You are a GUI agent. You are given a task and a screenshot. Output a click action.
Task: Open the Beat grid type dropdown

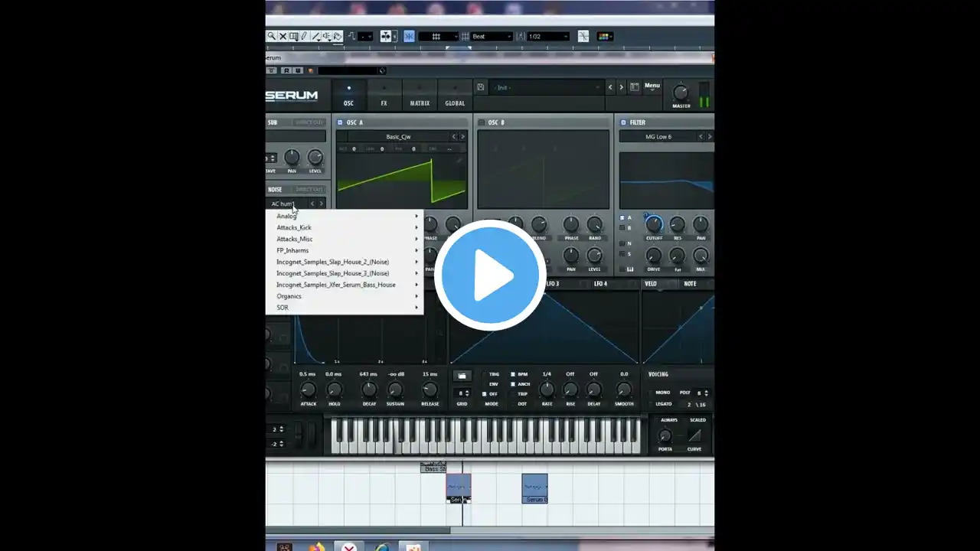click(x=491, y=36)
